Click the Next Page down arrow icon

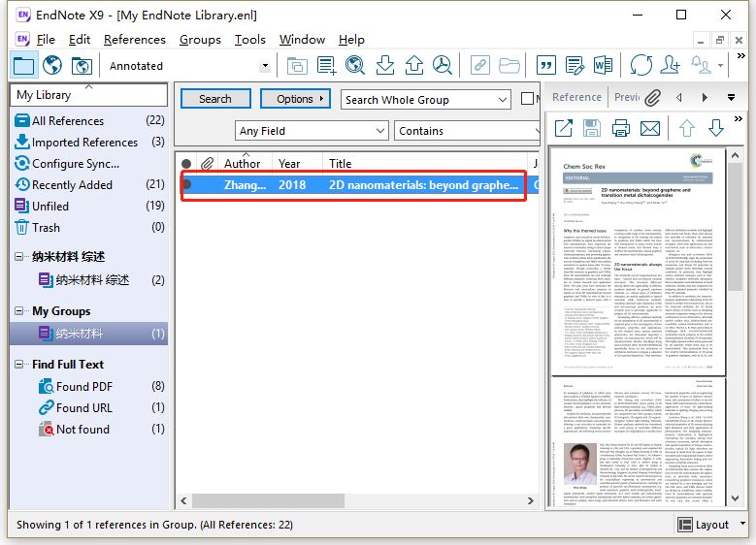(x=716, y=128)
